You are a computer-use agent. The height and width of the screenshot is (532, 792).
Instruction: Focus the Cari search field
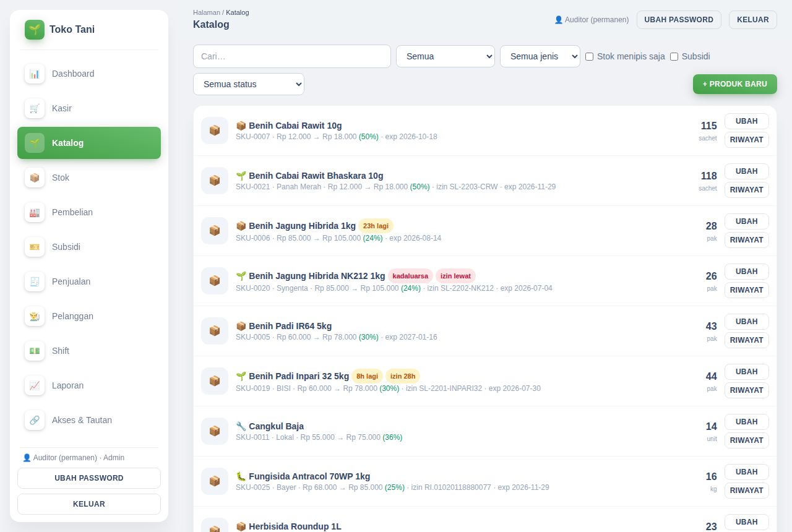pyautogui.click(x=292, y=56)
